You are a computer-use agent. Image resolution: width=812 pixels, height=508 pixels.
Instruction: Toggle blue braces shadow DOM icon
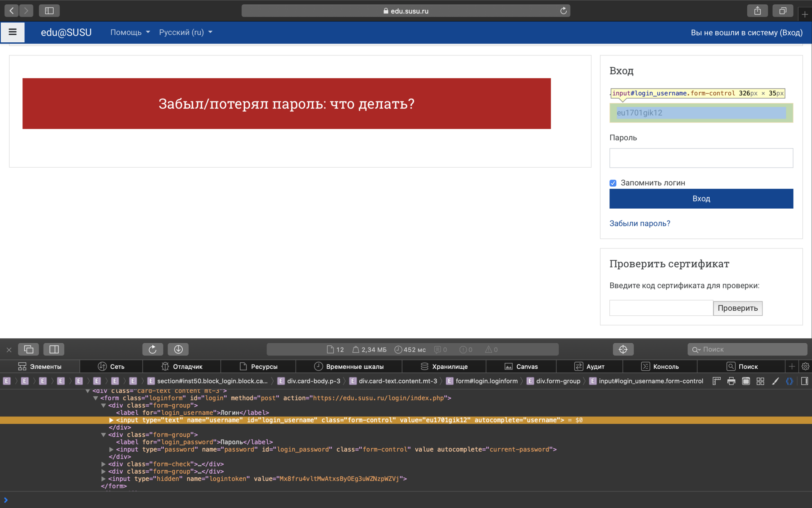(x=790, y=381)
